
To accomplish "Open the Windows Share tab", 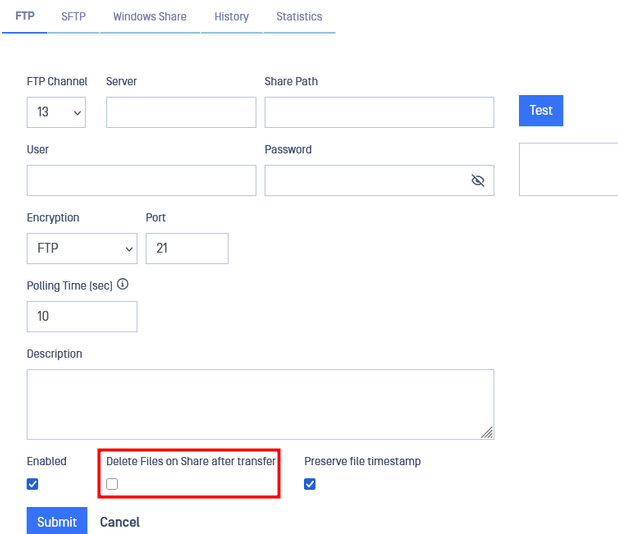I will [x=150, y=17].
